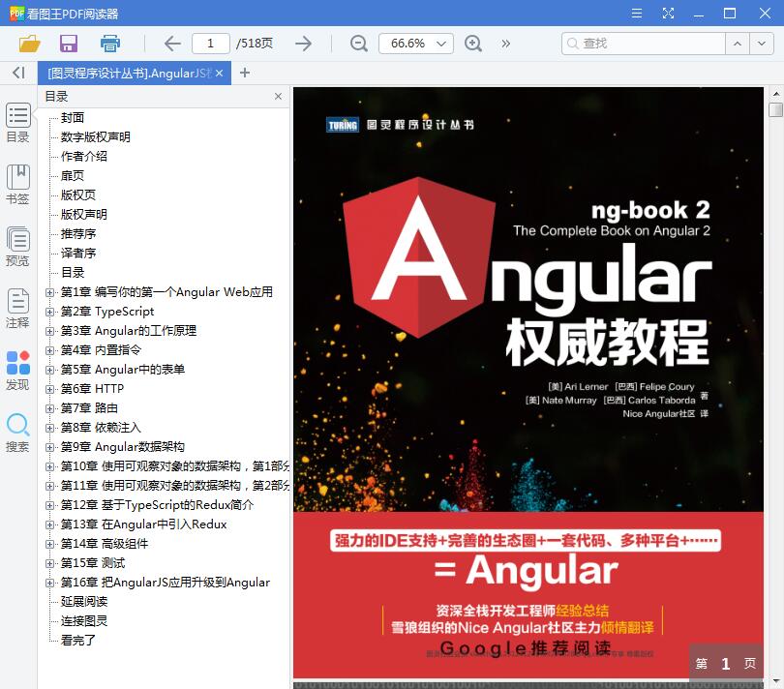
Task: Go to previous page with left arrow
Action: coord(172,44)
